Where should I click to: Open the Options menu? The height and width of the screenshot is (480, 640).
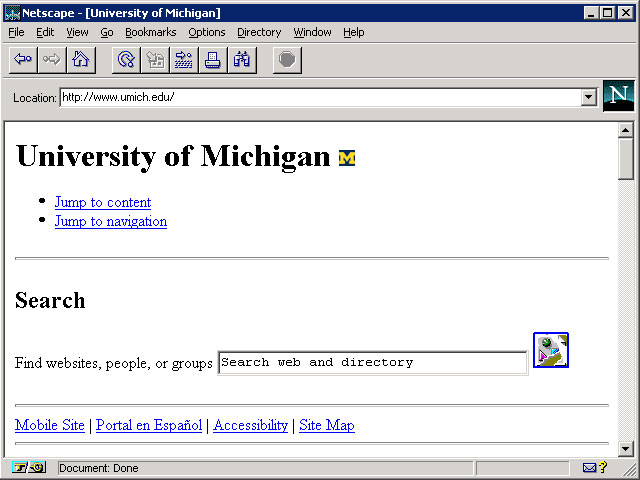click(207, 32)
